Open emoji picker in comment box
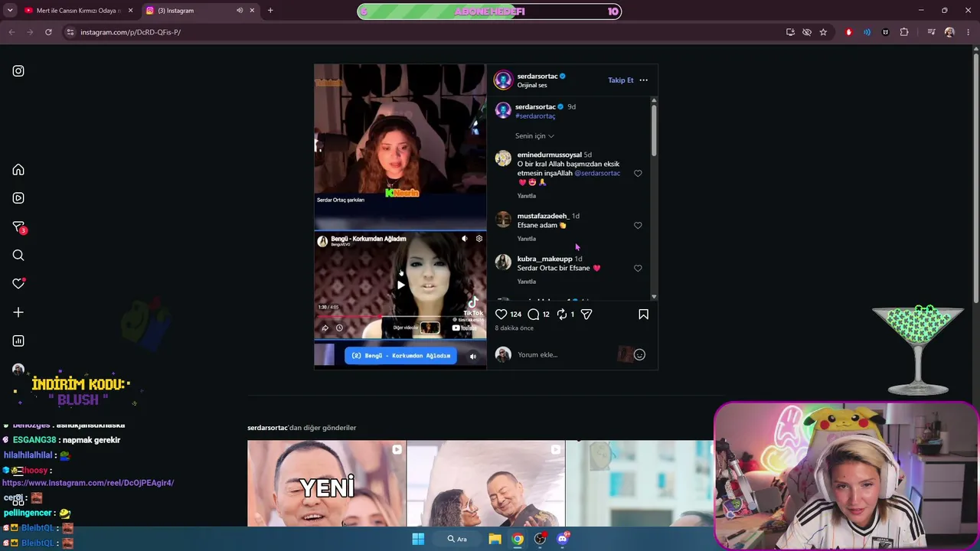 click(x=639, y=355)
